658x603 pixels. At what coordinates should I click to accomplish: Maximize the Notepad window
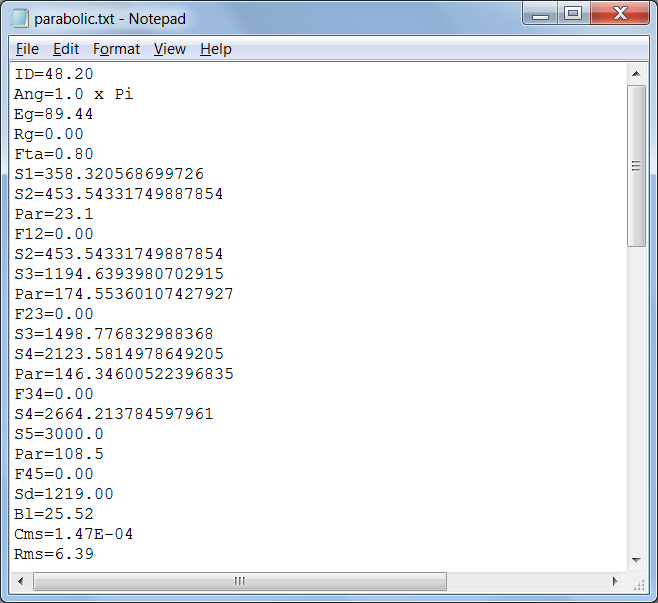tap(573, 14)
